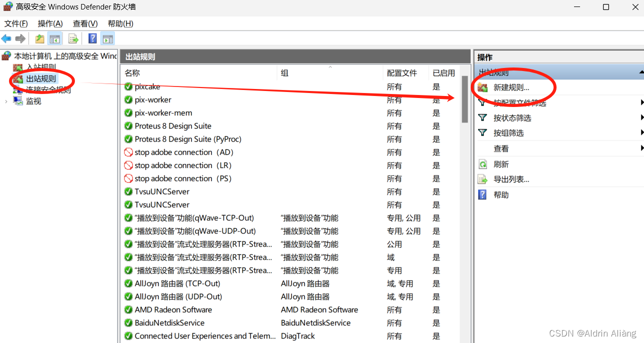The height and width of the screenshot is (343, 644).
Task: Click the Up one level folder icon
Action: pos(40,38)
